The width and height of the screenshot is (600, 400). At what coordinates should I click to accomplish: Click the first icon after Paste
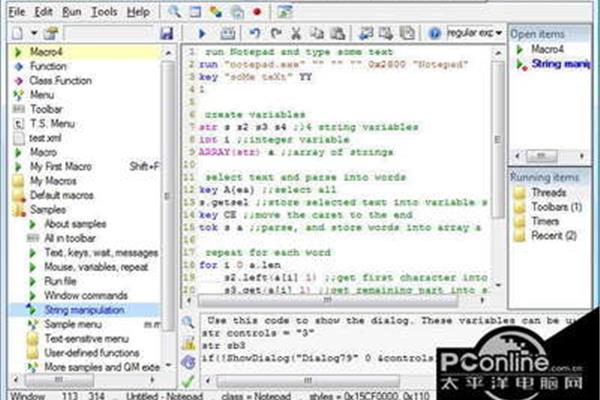click(366, 33)
